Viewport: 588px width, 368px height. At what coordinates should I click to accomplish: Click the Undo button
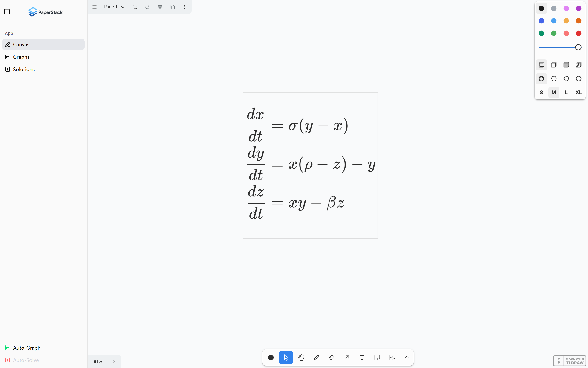tap(135, 7)
